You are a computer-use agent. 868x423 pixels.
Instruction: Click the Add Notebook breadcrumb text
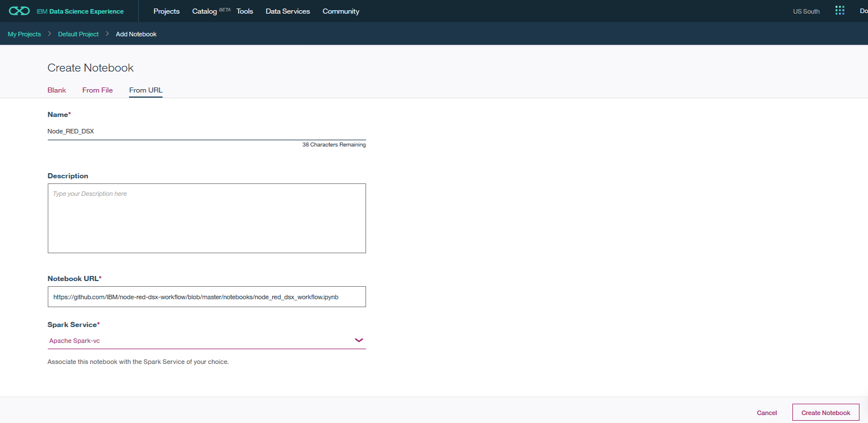pos(136,34)
